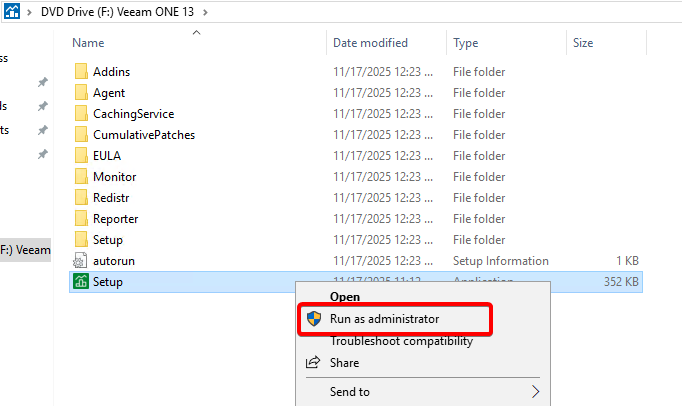Click the chevron after Veeam ONE 13 path
The image size is (682, 406).
[x=206, y=13]
